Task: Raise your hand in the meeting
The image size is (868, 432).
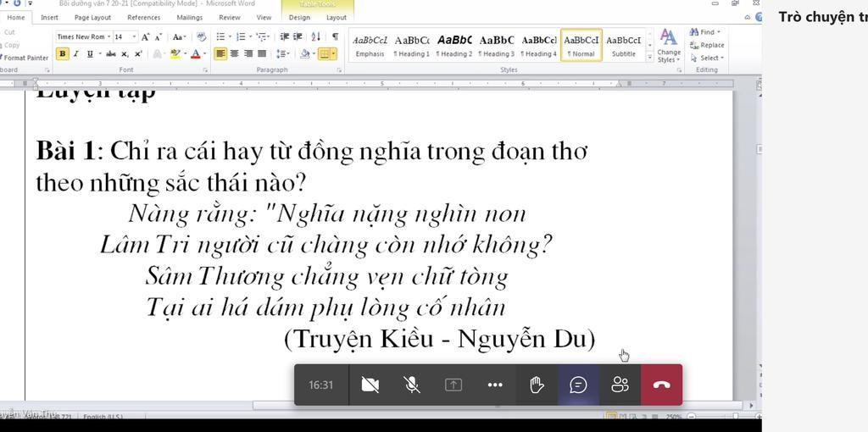Action: pos(537,385)
